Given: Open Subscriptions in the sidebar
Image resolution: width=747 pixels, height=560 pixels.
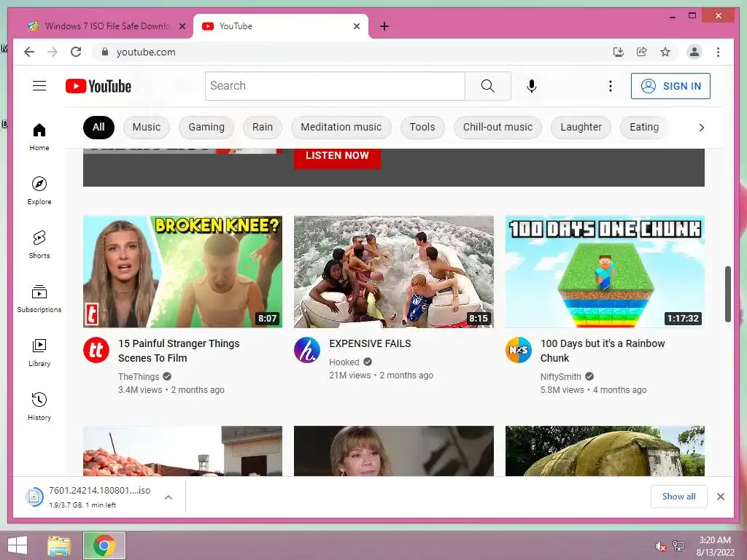Looking at the screenshot, I should coord(39,299).
